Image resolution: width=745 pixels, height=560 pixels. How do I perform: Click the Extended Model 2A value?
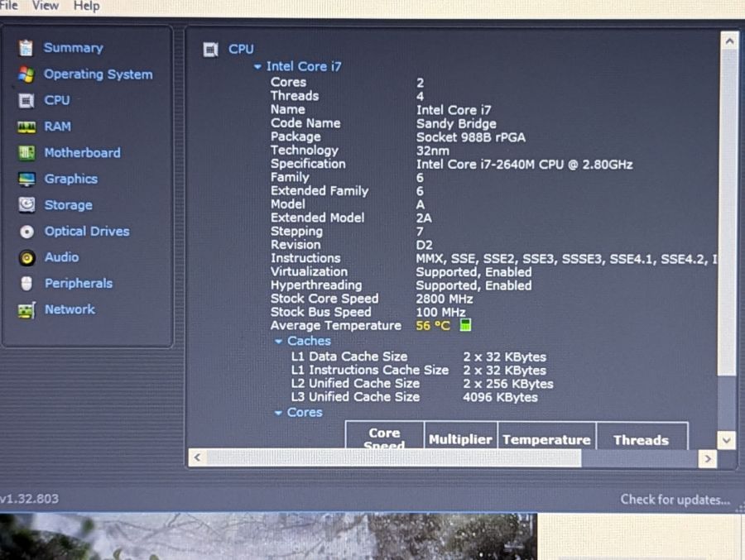[x=424, y=218]
